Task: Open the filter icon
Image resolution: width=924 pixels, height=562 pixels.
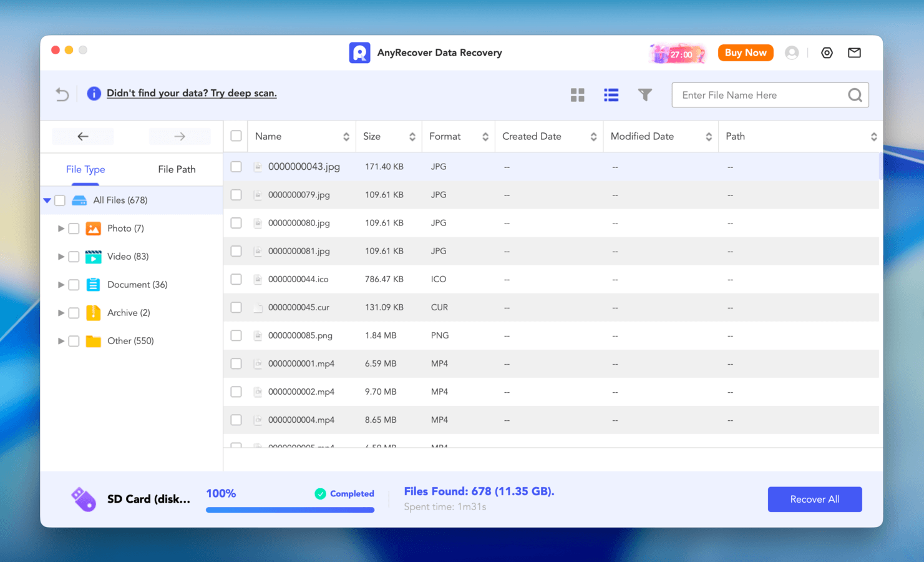Action: 644,94
